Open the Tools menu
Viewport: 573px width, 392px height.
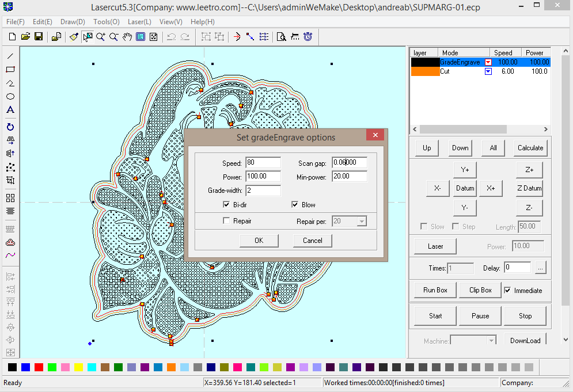[x=107, y=22]
